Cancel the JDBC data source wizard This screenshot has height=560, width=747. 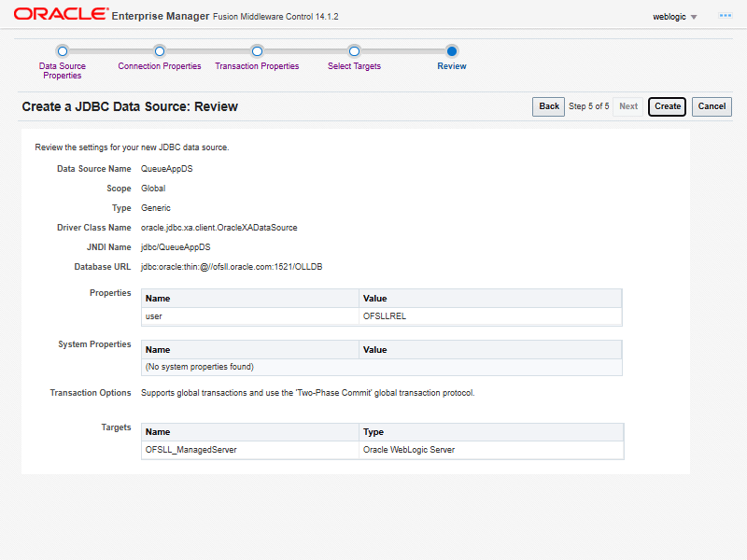(x=712, y=106)
